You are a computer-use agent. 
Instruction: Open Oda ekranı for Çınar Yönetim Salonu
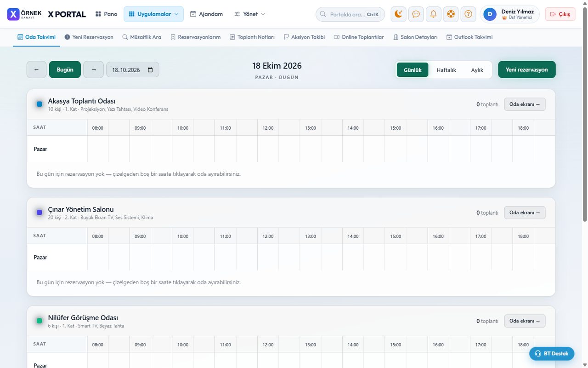(x=525, y=213)
